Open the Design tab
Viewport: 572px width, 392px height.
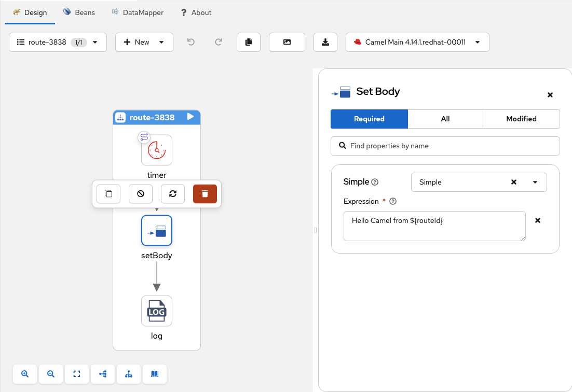(x=30, y=12)
